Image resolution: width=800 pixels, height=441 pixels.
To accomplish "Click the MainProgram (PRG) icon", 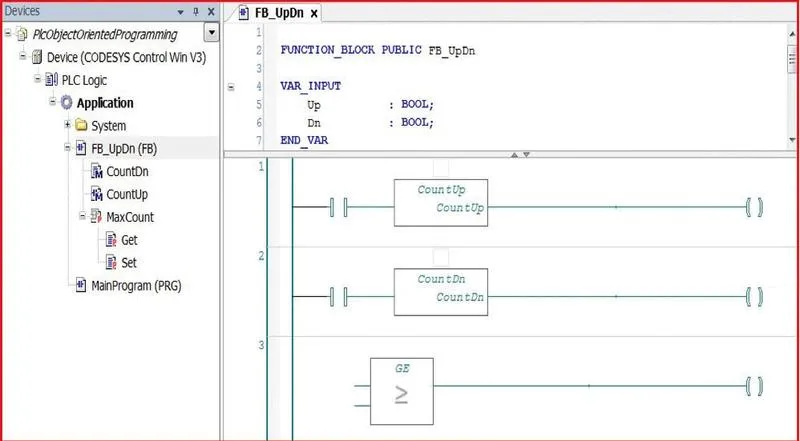I will (82, 285).
